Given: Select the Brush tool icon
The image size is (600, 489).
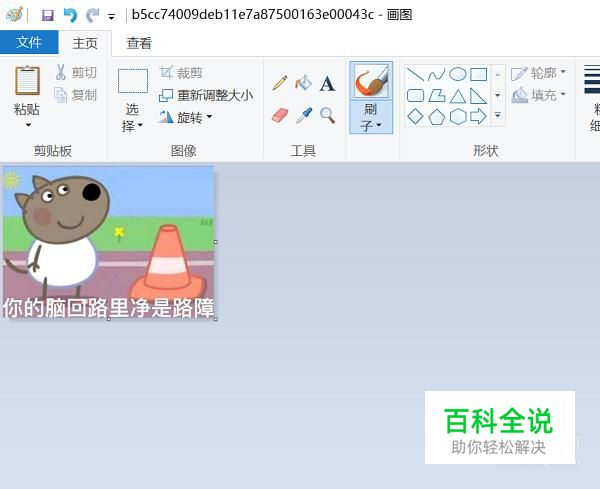Looking at the screenshot, I should pos(371,81).
